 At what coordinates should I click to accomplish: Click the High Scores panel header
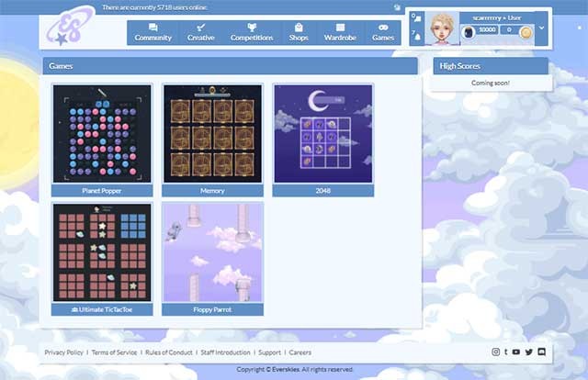[x=491, y=66]
